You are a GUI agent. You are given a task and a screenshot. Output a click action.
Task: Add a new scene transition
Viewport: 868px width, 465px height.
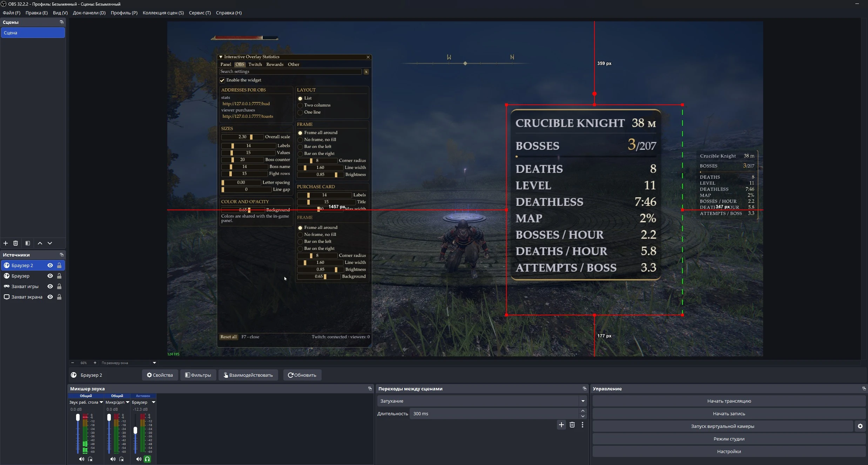coord(561,425)
